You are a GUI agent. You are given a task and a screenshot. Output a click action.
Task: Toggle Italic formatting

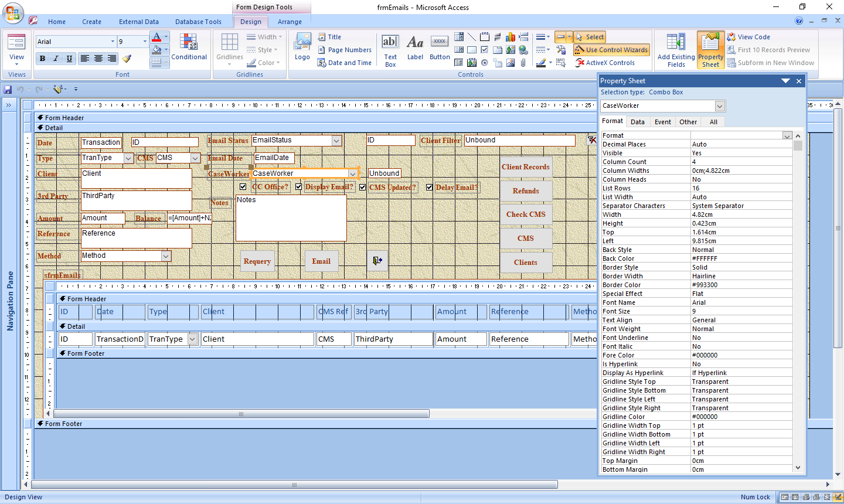pos(56,59)
